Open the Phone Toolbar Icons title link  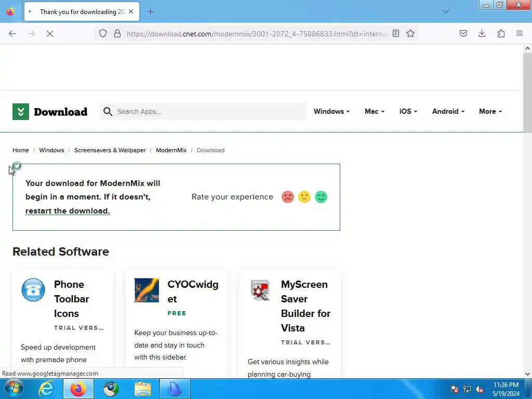pyautogui.click(x=72, y=299)
